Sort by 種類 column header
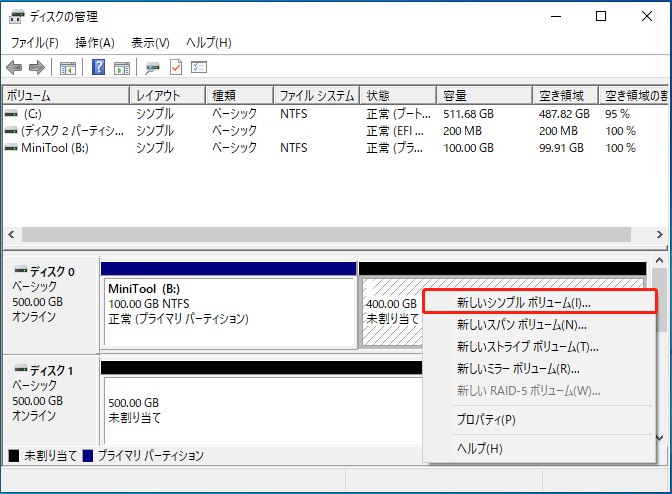This screenshot has width=672, height=494. pos(240,96)
